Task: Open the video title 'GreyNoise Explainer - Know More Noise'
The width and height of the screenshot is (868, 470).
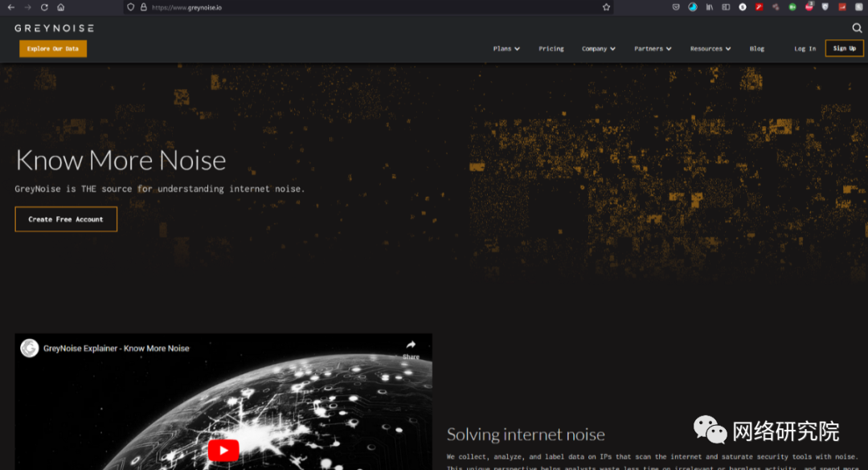Action: pyautogui.click(x=117, y=348)
